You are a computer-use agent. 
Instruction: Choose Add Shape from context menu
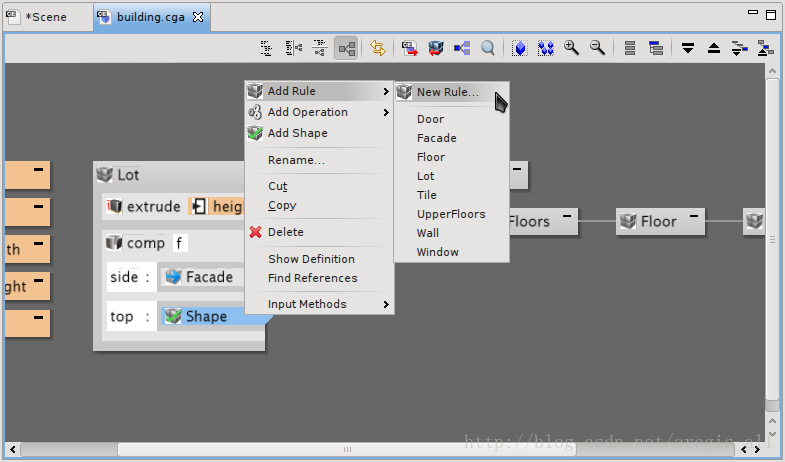[x=318, y=133]
